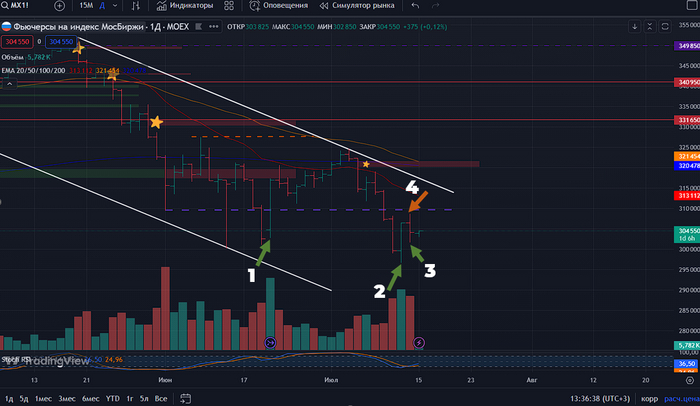Expand the timeframe dropdown chevron
This screenshot has height=406, width=700.
tap(115, 5)
